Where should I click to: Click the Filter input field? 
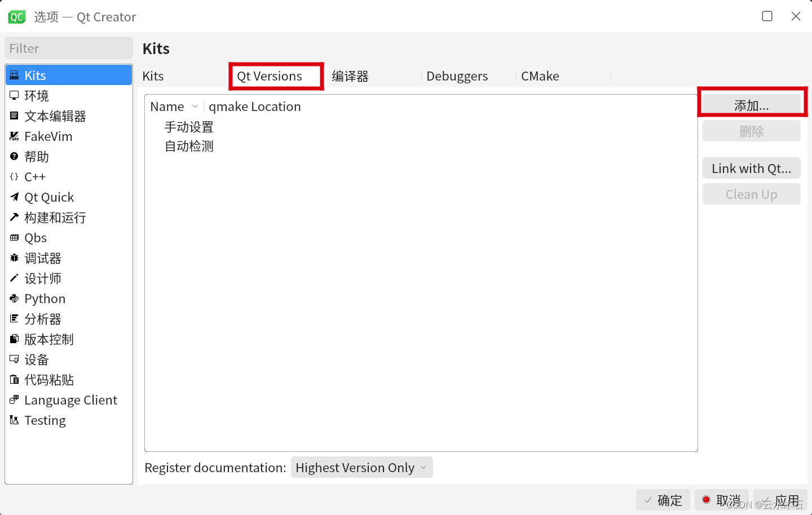(x=69, y=48)
